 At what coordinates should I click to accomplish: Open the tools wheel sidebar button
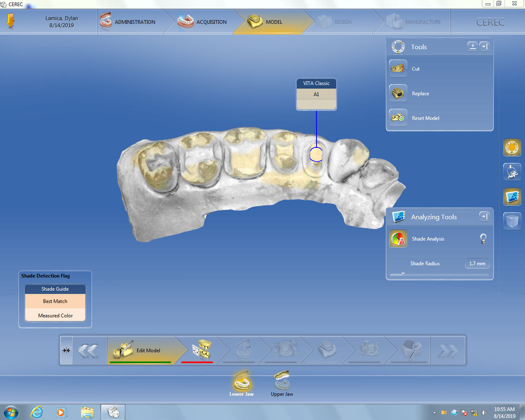point(512,147)
